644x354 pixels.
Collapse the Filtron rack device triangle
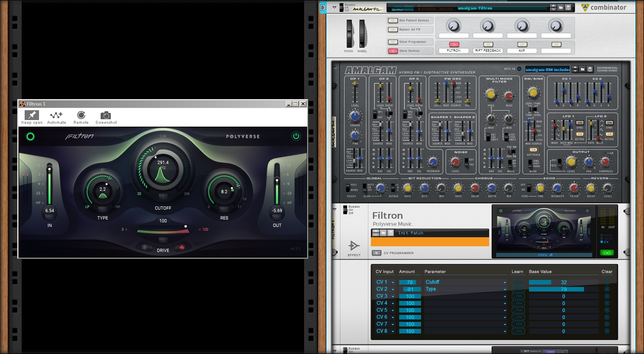click(334, 210)
